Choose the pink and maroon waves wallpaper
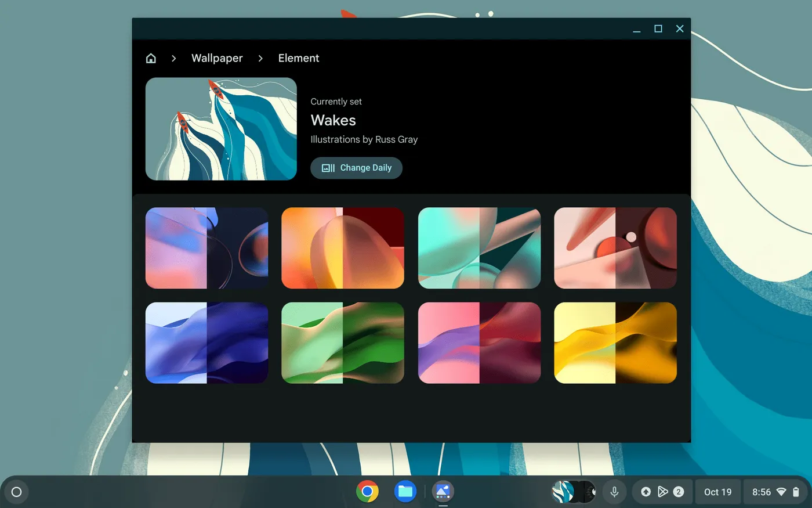 479,343
